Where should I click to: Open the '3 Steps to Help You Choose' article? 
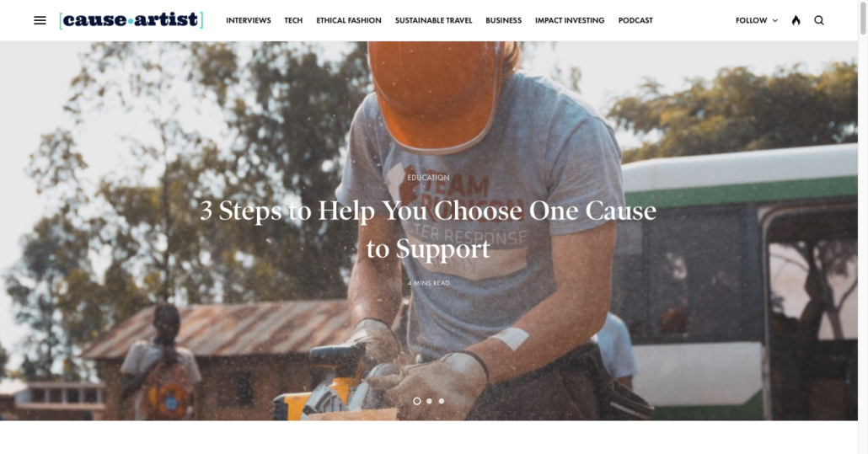tap(428, 229)
